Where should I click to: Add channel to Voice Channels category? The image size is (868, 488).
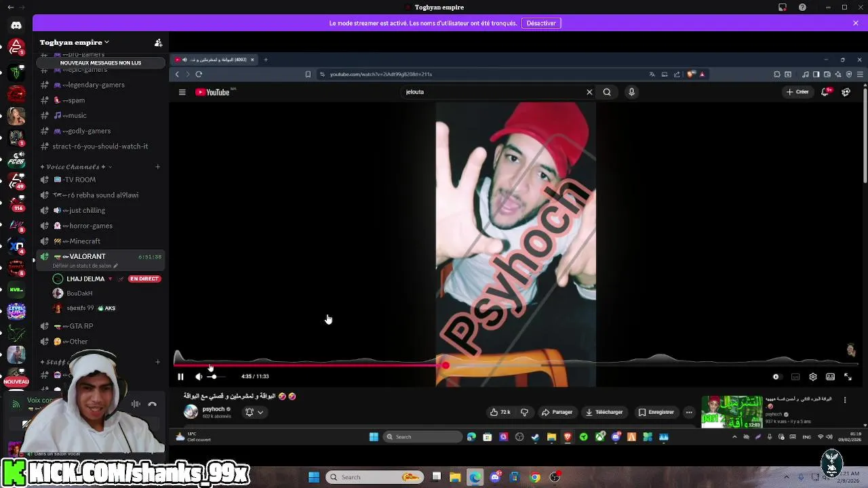coord(157,167)
